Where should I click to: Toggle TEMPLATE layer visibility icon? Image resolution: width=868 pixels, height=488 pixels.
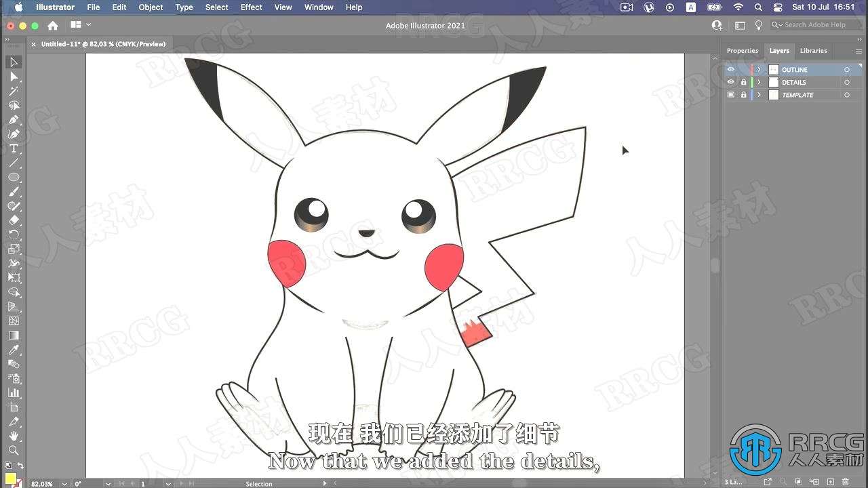(730, 95)
